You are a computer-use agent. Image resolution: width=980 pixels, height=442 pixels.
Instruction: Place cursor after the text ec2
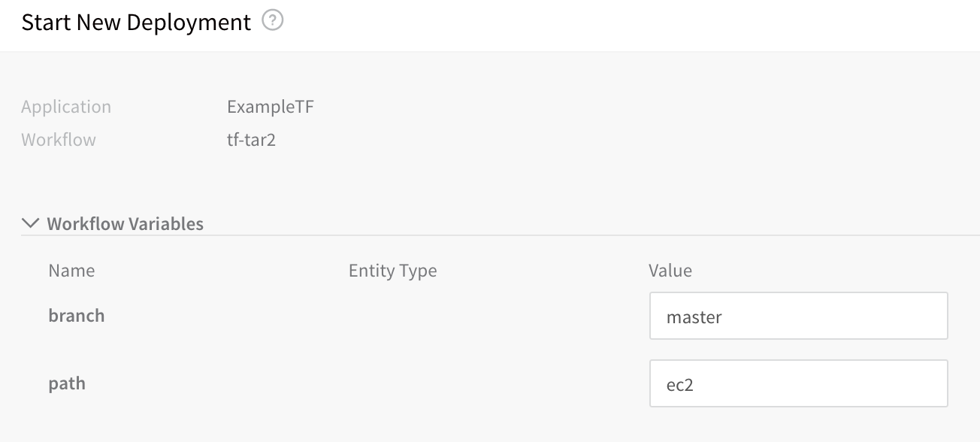click(x=694, y=385)
